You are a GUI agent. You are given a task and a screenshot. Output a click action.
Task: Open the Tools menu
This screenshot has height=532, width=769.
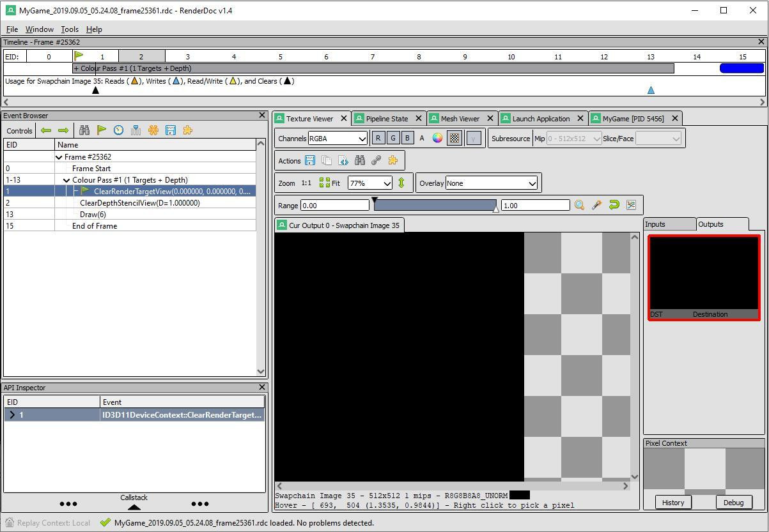(x=70, y=29)
